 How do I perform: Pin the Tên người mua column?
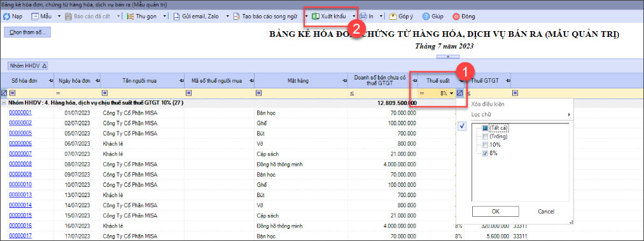click(x=181, y=81)
